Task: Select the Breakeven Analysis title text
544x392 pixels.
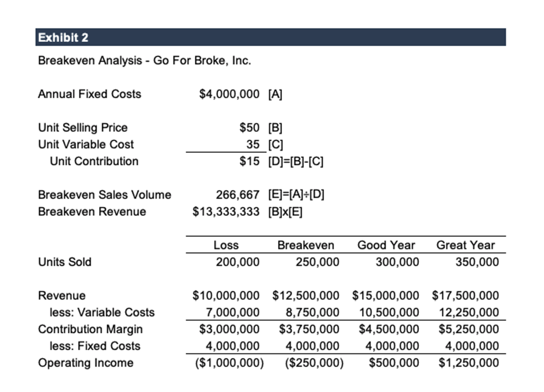Action: pyautogui.click(x=145, y=60)
